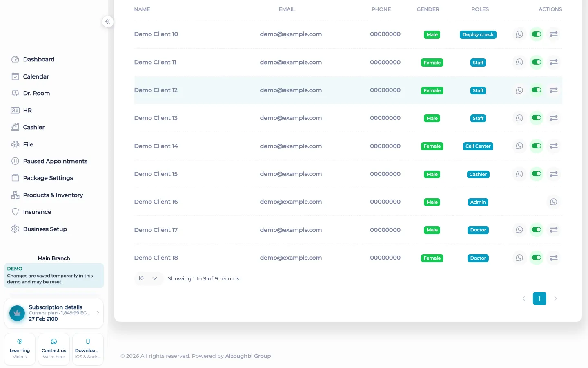Go to next page arrow
This screenshot has width=588, height=368.
[555, 298]
